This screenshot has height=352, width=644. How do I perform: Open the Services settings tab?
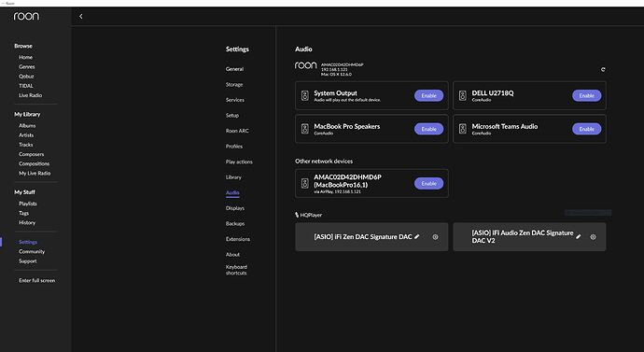(235, 100)
